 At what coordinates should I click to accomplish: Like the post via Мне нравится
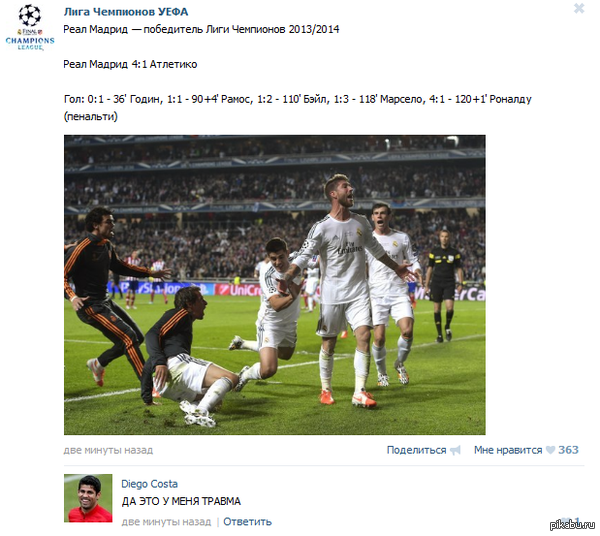coord(508,450)
